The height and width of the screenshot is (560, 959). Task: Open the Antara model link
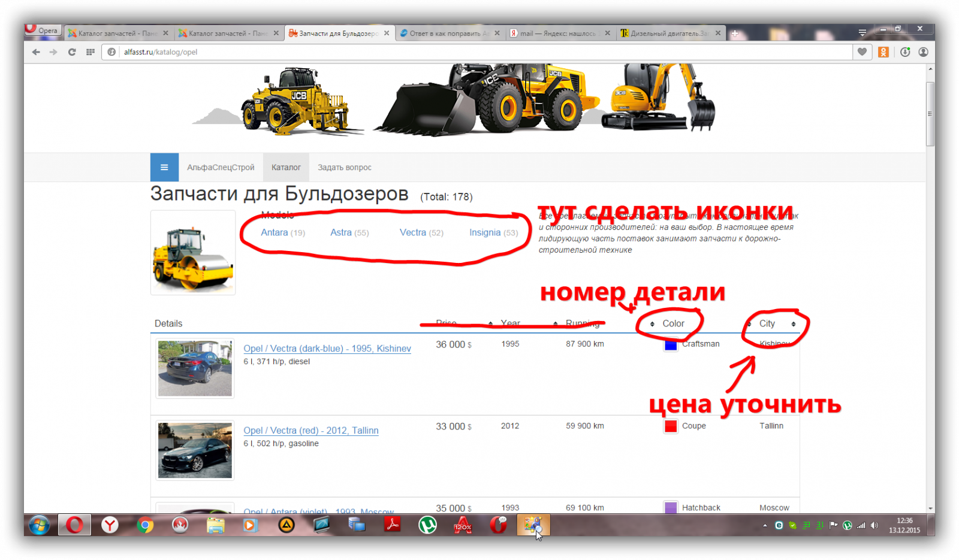click(x=275, y=232)
